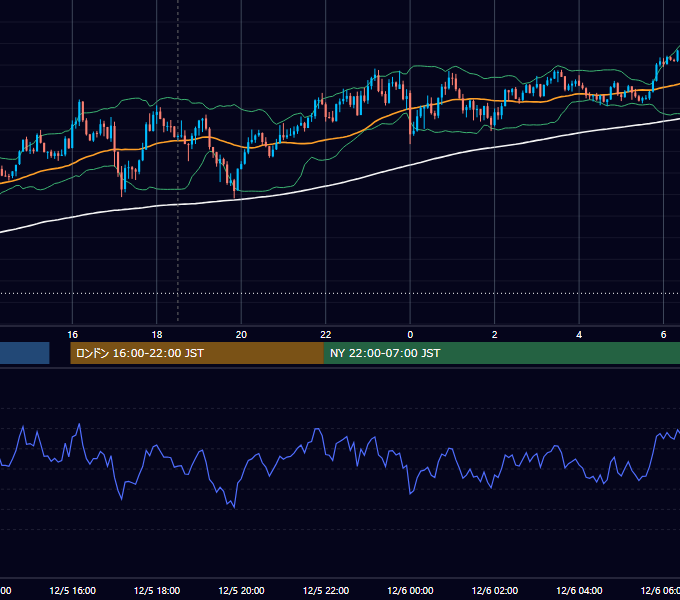The image size is (680, 600).
Task: Click the ロンドン 16:00-22:00 JST session bar
Action: (x=197, y=353)
